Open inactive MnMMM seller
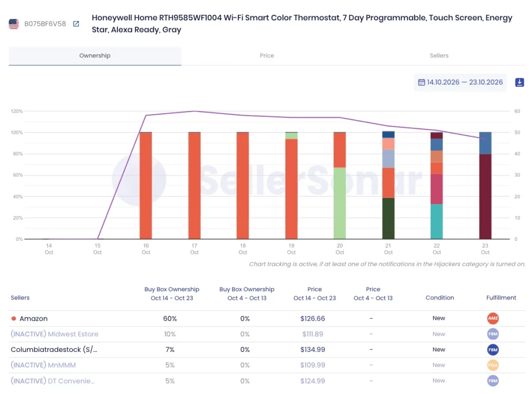This screenshot has height=394, width=532. coord(43,365)
